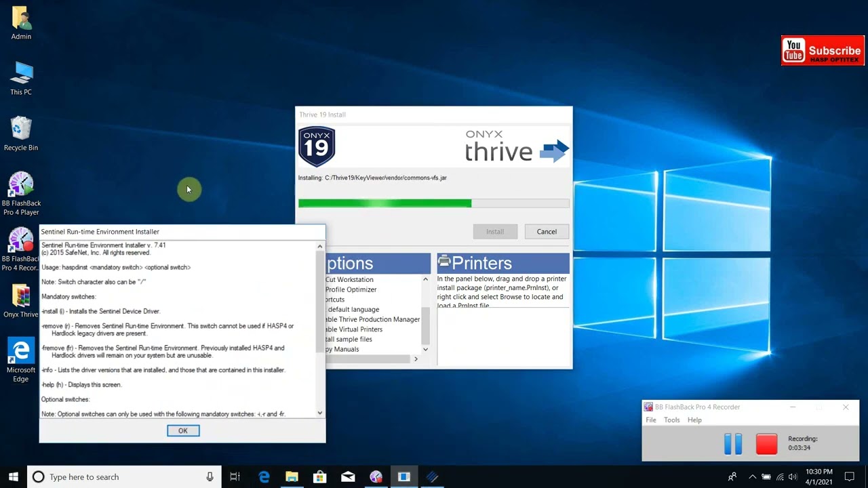Click the Options list scroll up arrow
This screenshot has height=488, width=868.
tap(426, 279)
